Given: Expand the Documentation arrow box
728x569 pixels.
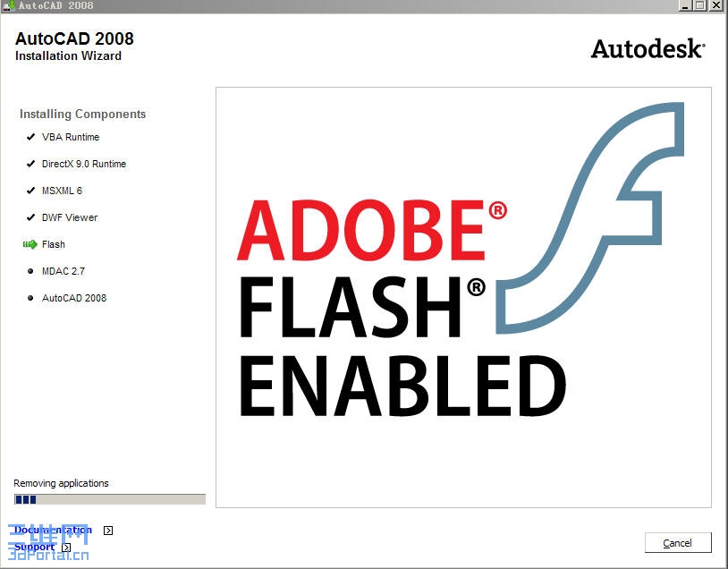Looking at the screenshot, I should tap(108, 531).
